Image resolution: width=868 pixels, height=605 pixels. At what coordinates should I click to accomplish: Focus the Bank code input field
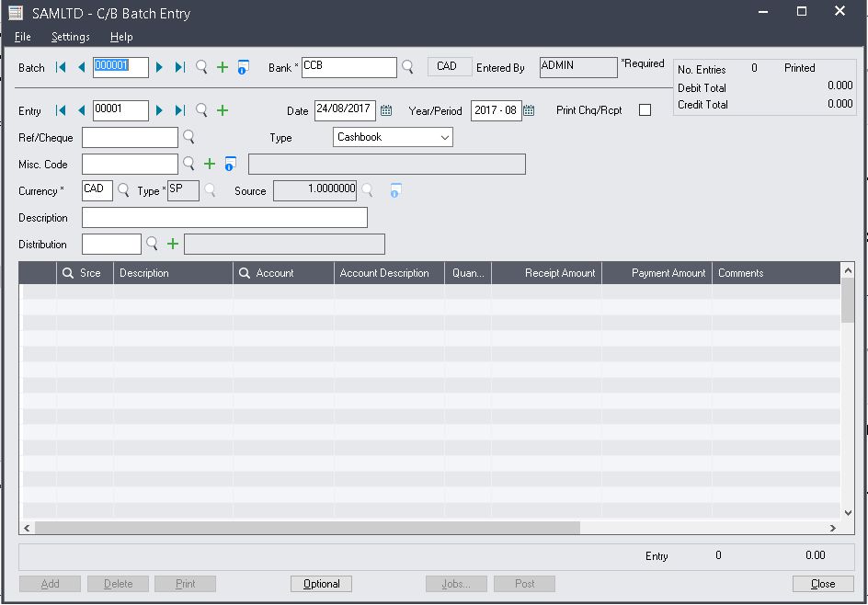click(349, 67)
